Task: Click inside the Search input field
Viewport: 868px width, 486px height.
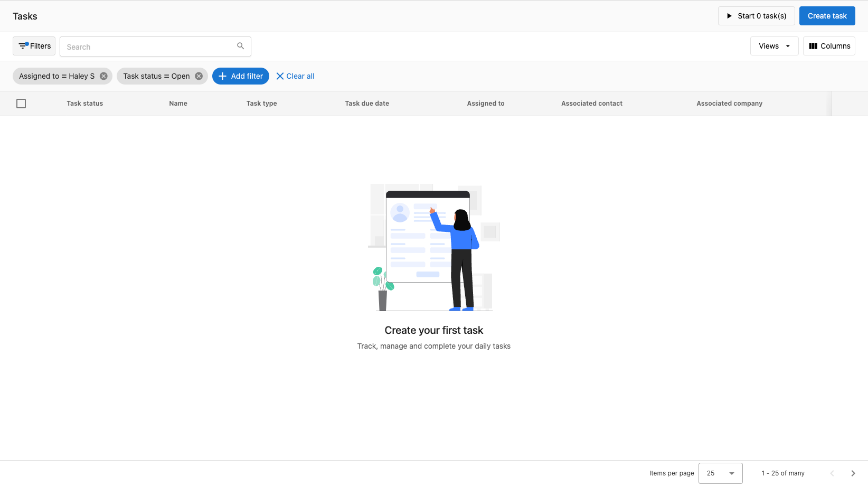Action: pos(148,46)
